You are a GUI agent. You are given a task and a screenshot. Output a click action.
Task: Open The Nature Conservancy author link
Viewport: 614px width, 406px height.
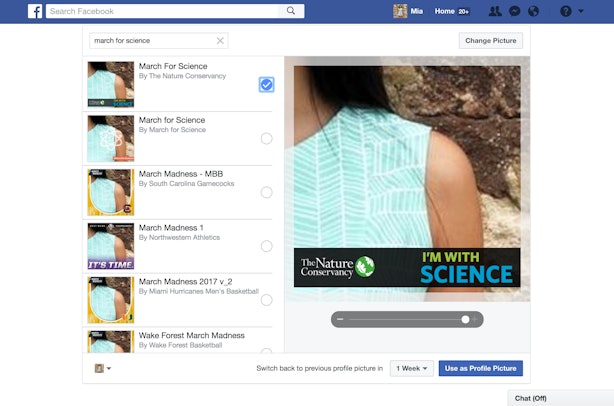coord(187,76)
